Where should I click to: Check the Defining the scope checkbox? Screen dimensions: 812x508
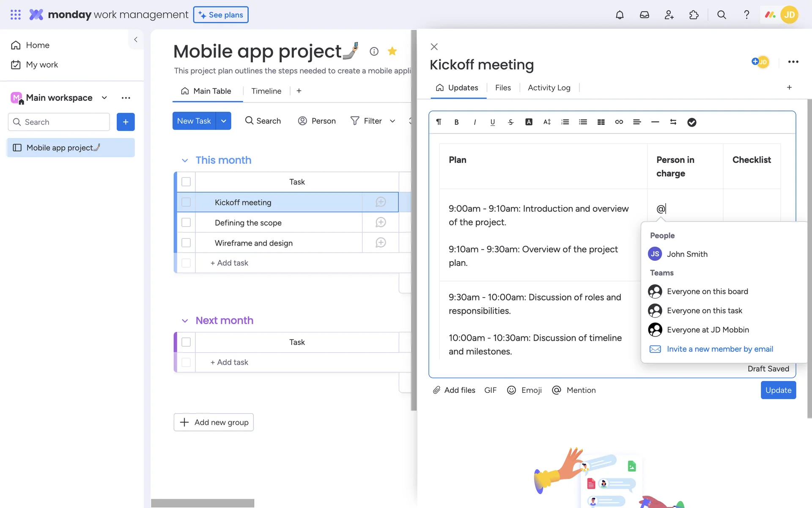186,223
